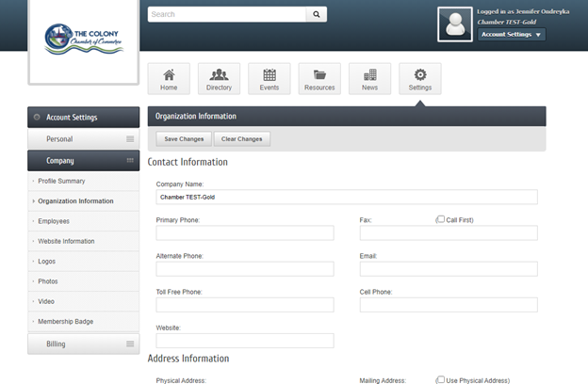
Task: Enable the Call First checkbox
Action: point(440,219)
